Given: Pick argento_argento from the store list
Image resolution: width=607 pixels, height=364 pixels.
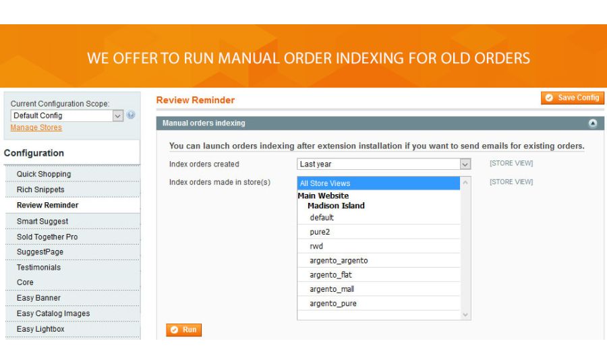Looking at the screenshot, I should coord(339,261).
